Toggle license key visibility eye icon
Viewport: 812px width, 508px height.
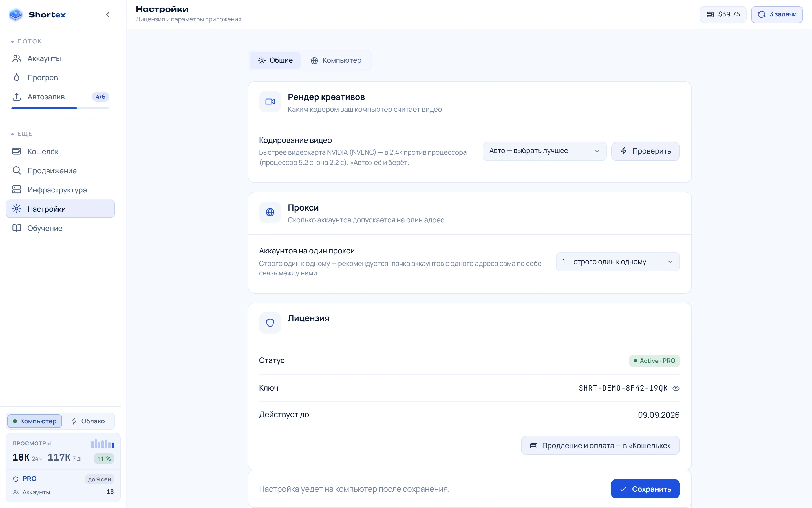[676, 388]
